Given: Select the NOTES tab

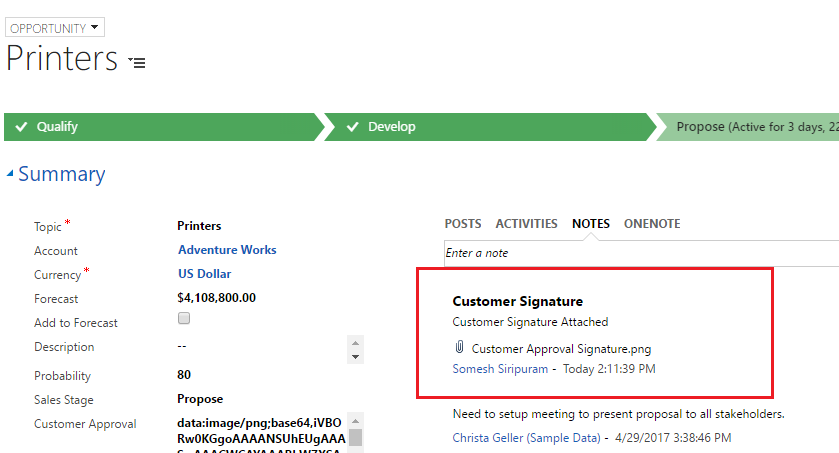Looking at the screenshot, I should tap(591, 224).
